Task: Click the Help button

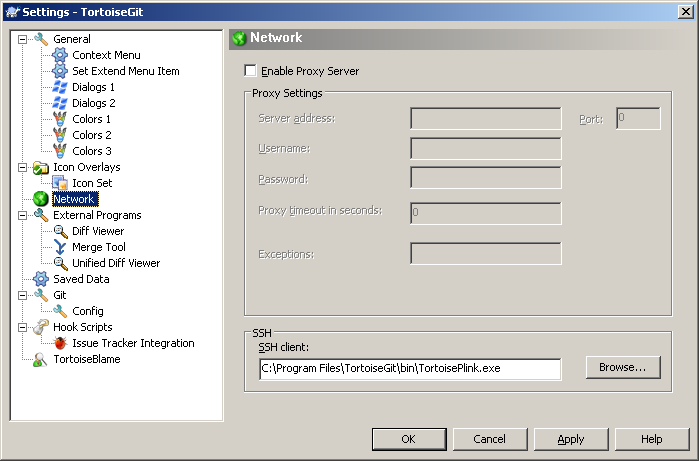Action: [x=652, y=439]
